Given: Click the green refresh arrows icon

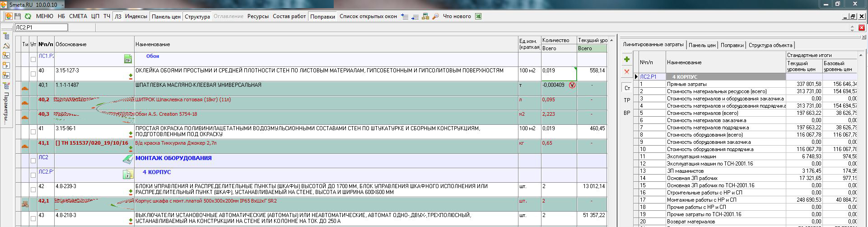Looking at the screenshot, I should coord(28,16).
